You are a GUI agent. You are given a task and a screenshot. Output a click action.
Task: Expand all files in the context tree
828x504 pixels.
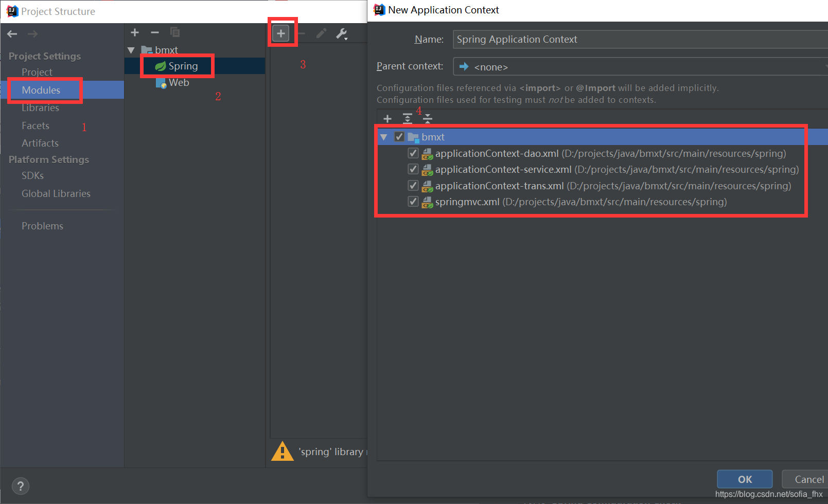coord(408,119)
